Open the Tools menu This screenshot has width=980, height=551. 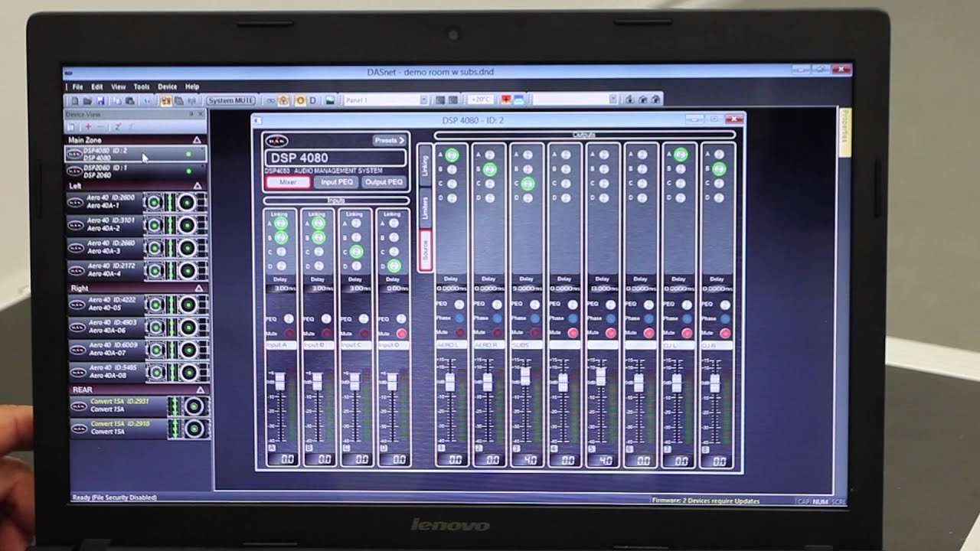pos(142,86)
